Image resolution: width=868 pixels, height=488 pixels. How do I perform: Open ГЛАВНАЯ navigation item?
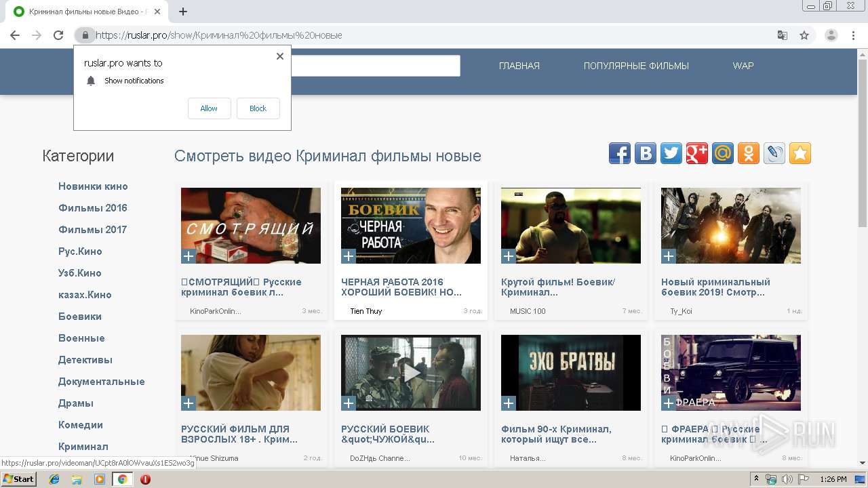[x=519, y=66]
